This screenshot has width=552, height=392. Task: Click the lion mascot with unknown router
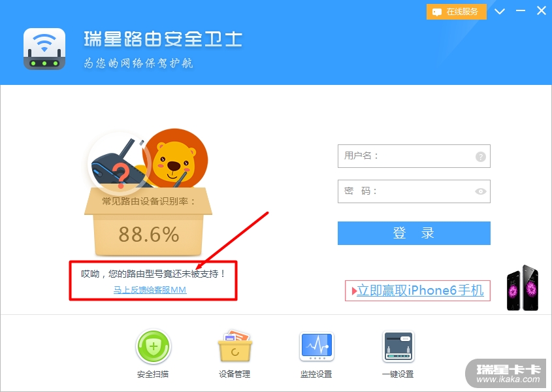click(x=148, y=160)
